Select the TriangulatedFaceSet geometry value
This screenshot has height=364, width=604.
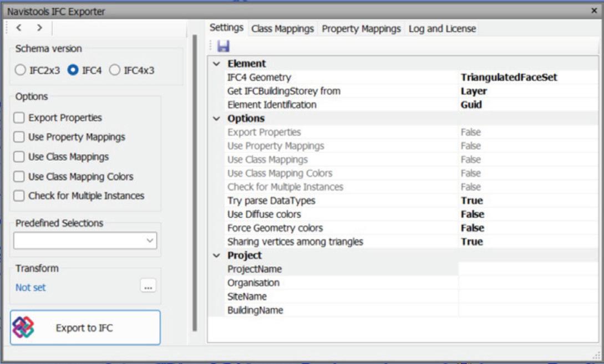pyautogui.click(x=509, y=78)
